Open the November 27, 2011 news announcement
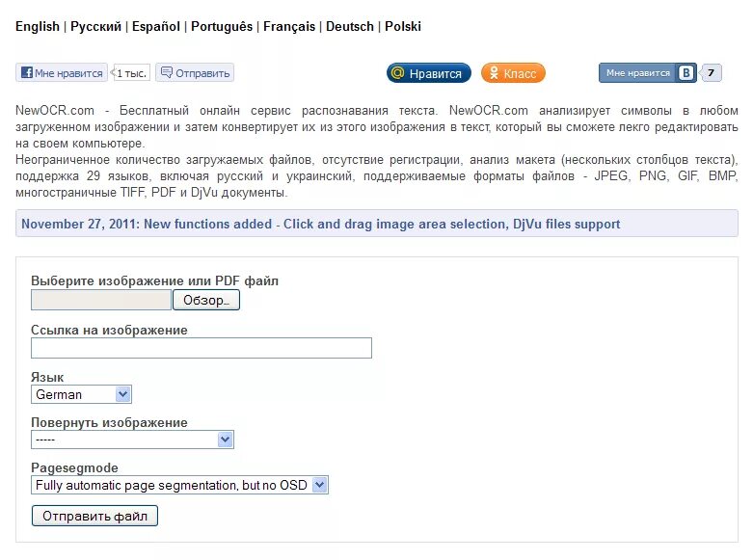The width and height of the screenshot is (753, 560). click(321, 224)
